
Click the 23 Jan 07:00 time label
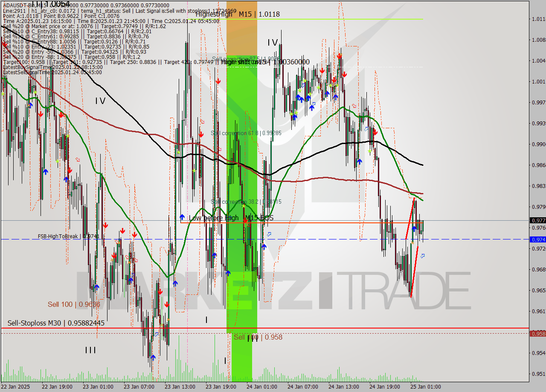[139, 387]
